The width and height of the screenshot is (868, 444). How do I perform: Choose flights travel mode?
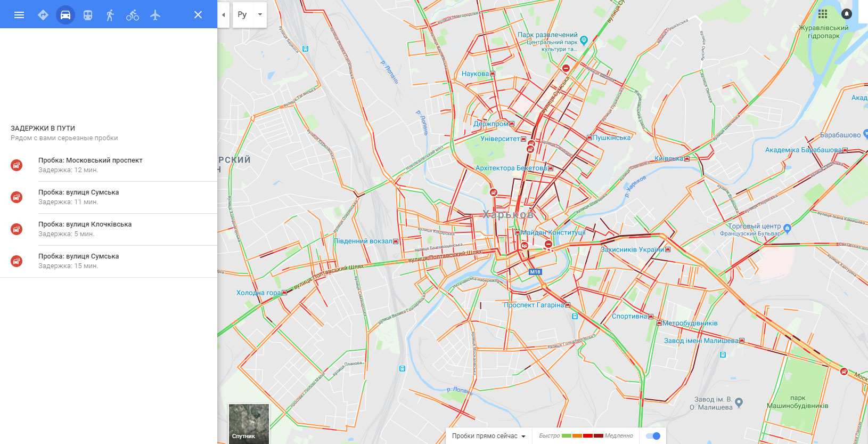tap(155, 15)
